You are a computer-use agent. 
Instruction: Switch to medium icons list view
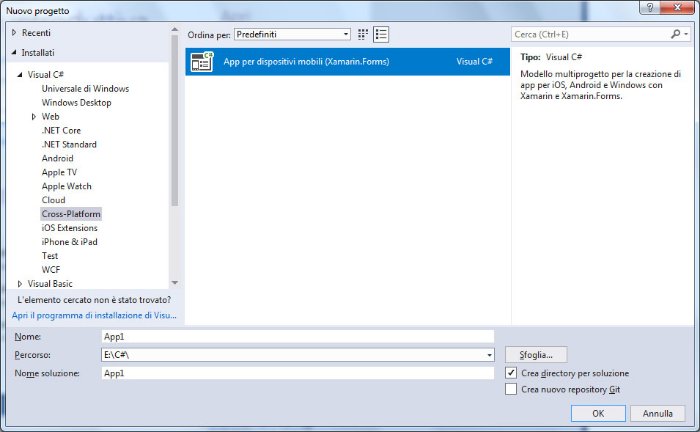381,34
